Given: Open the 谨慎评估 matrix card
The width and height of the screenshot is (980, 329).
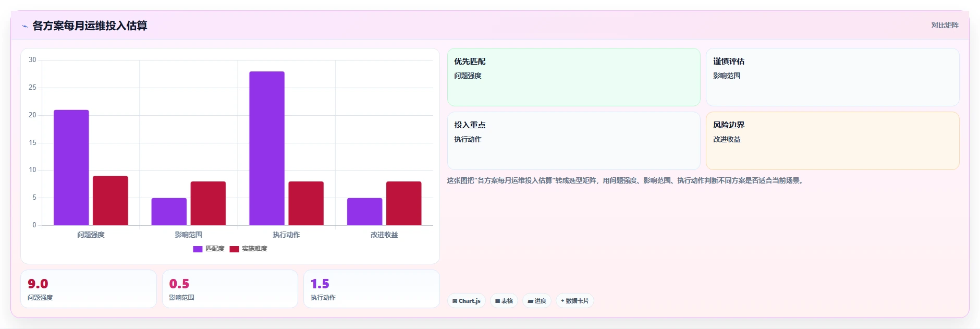Looking at the screenshot, I should coord(832,77).
